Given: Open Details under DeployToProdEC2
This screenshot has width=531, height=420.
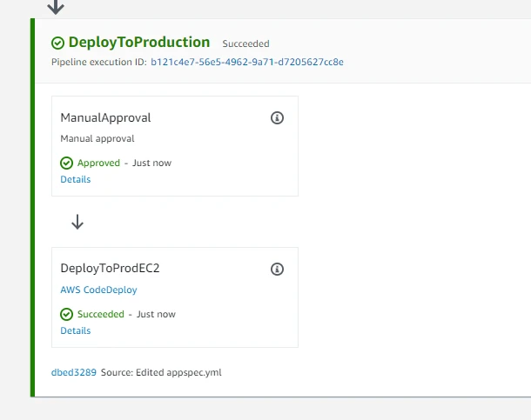Looking at the screenshot, I should tap(75, 330).
